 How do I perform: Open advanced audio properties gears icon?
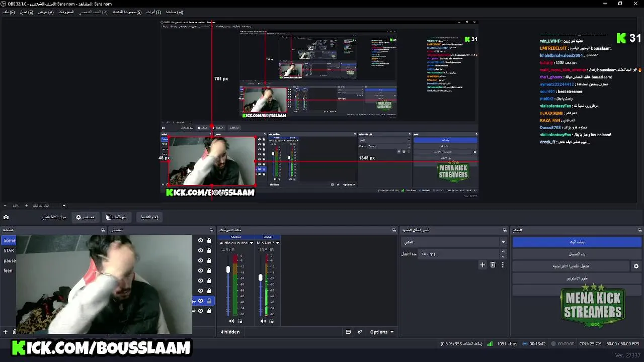[x=360, y=332]
